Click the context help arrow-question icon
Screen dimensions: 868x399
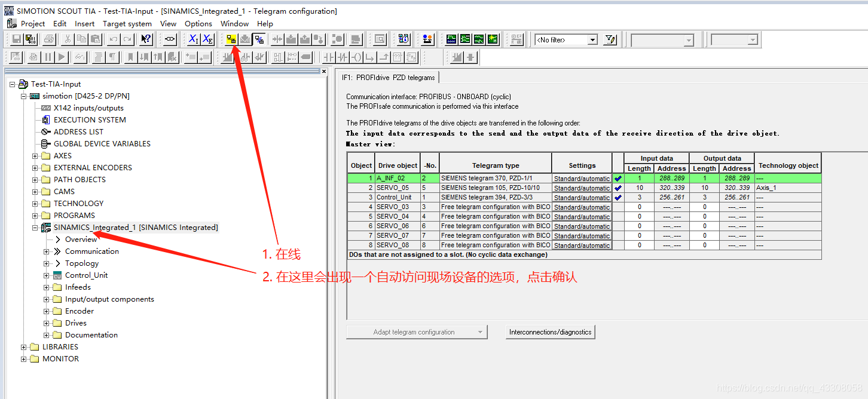click(146, 39)
